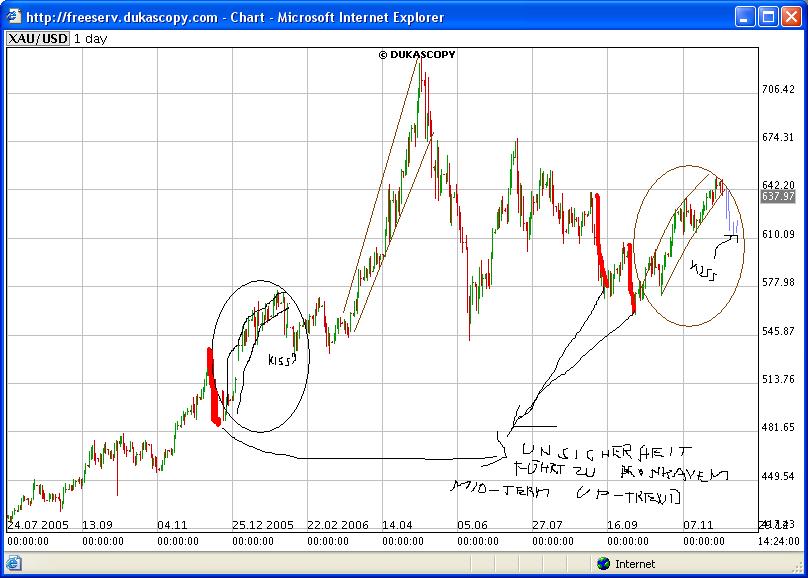Click the window resize grip in status bar corner
This screenshot has width=808, height=578.
[x=797, y=567]
